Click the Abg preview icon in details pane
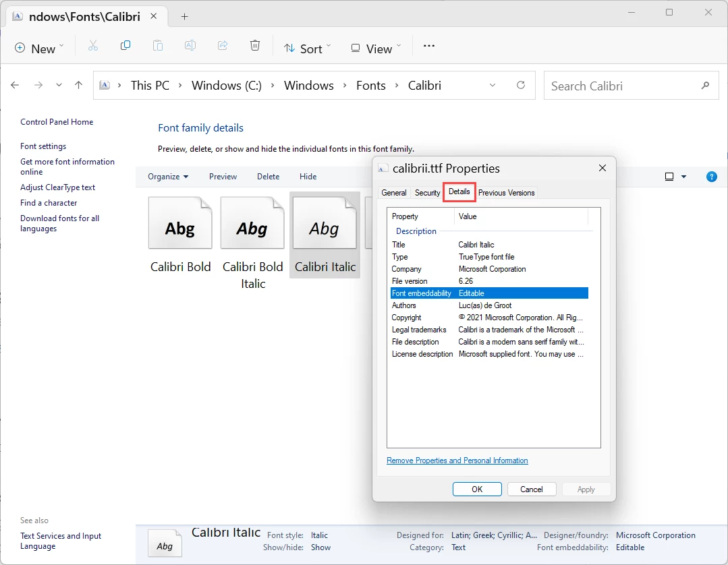This screenshot has height=565, width=728. [x=165, y=543]
